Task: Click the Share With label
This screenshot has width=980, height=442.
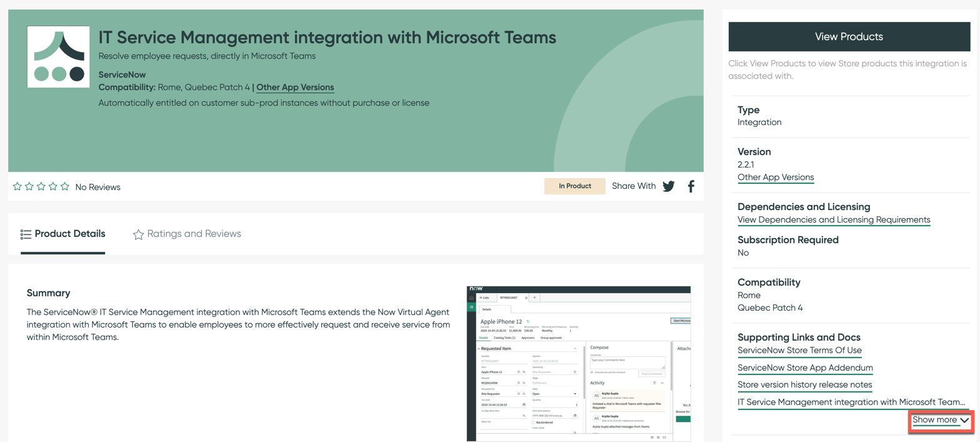Action: point(634,186)
